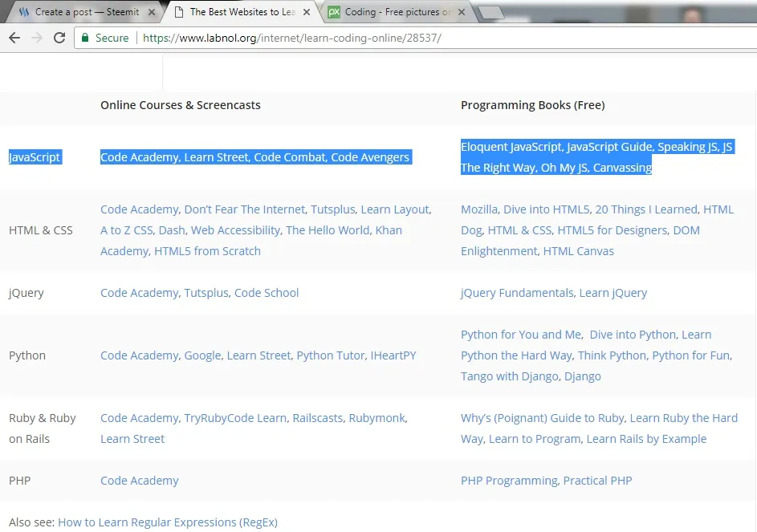Switch to The Best Websites to Learn tab
The width and height of the screenshot is (757, 532).
coord(243,12)
